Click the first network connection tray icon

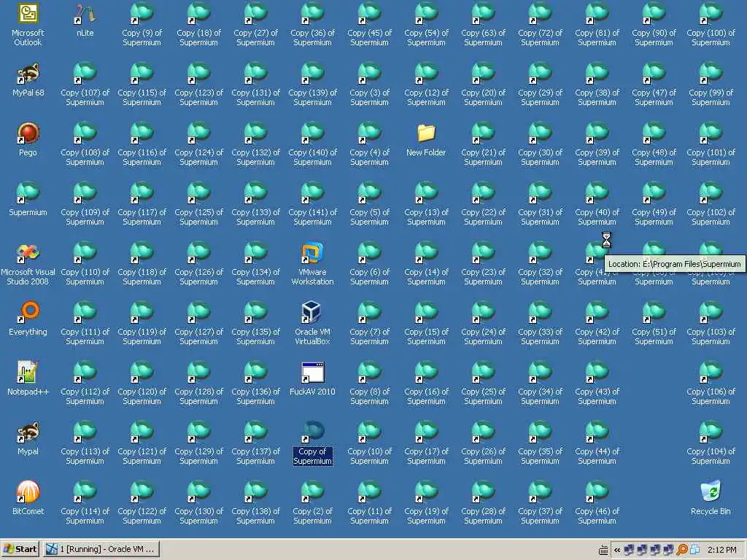tap(629, 550)
